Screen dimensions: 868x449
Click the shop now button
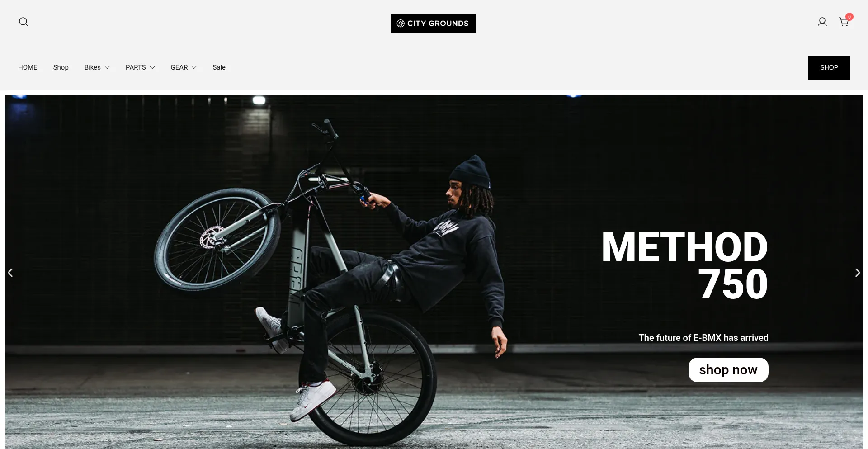coord(728,370)
